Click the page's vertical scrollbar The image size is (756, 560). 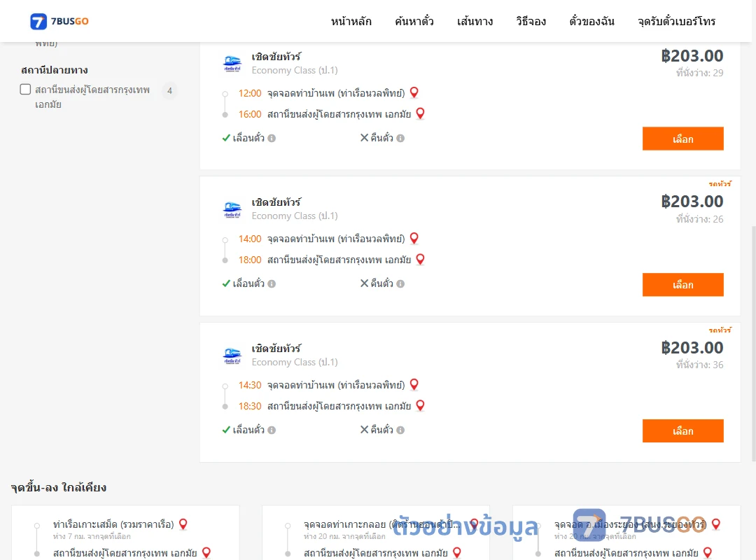pos(753,342)
